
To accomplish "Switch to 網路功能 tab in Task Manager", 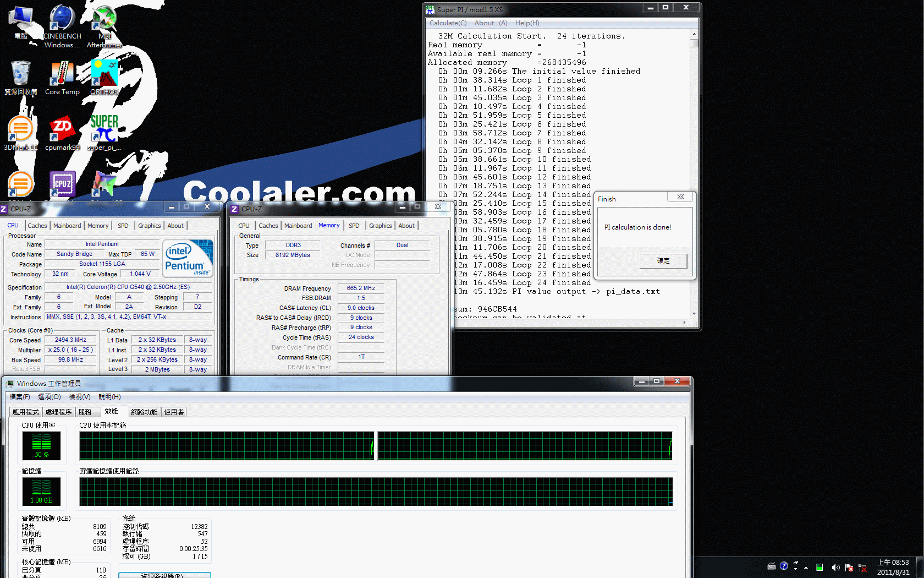I will [x=144, y=412].
